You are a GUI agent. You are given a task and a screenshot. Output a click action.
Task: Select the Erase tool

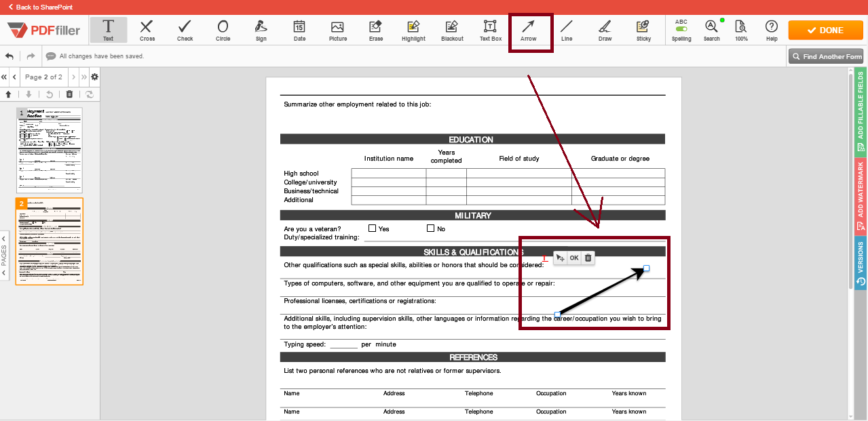[x=375, y=30]
